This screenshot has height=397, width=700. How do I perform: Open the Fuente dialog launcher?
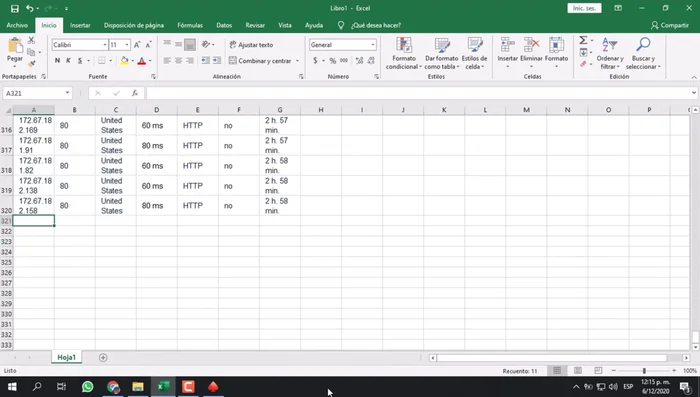point(153,77)
